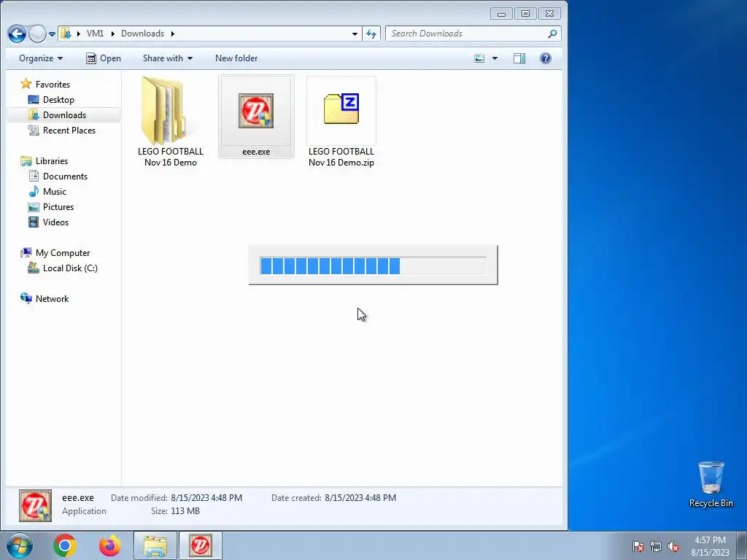Viewport: 747px width, 560px height.
Task: Click the installer progress bar
Action: 373,265
